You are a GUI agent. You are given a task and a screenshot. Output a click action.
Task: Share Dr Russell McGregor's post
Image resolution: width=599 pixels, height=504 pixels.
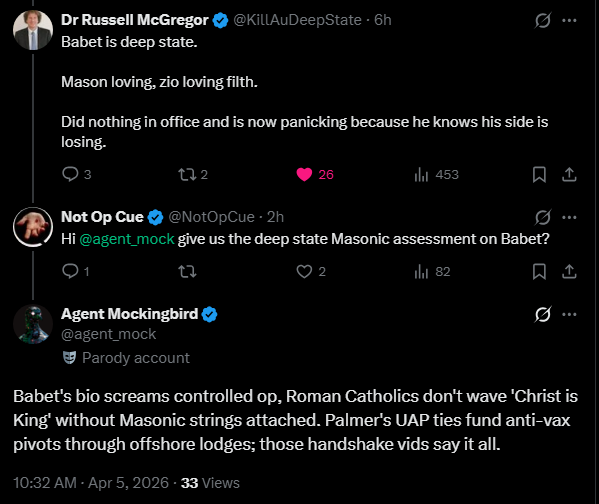coord(569,175)
